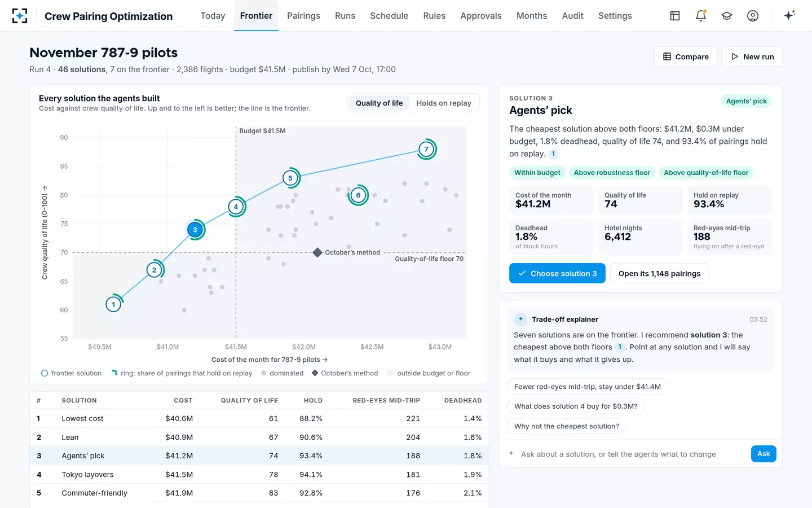Open the layout panel icon in header
Image resolution: width=812 pixels, height=508 pixels.
coord(675,16)
